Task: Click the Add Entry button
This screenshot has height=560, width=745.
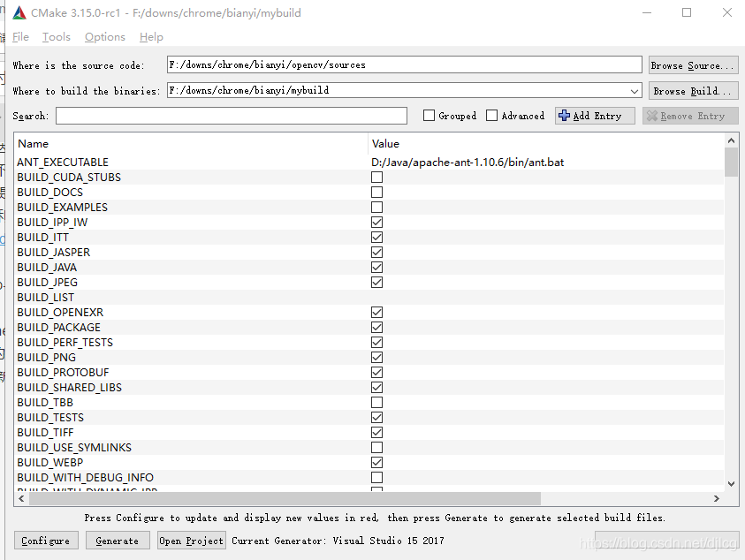Action: (x=595, y=116)
